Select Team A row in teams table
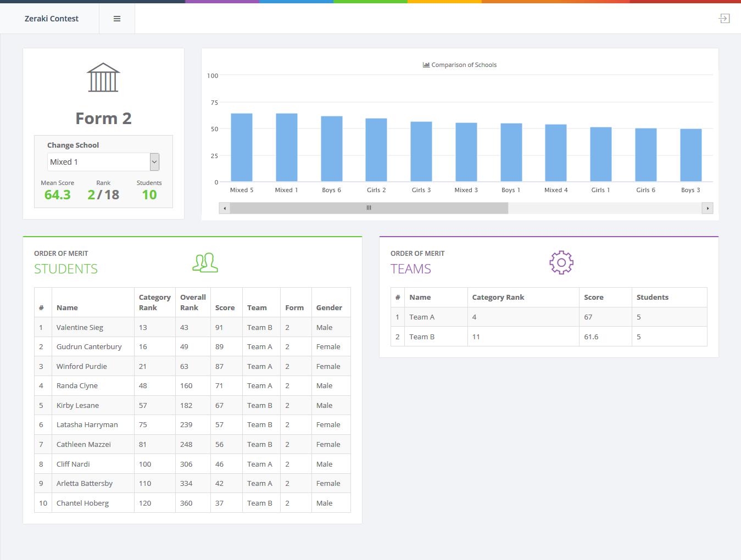Screen dimensions: 741x560 pyautogui.click(x=549, y=317)
